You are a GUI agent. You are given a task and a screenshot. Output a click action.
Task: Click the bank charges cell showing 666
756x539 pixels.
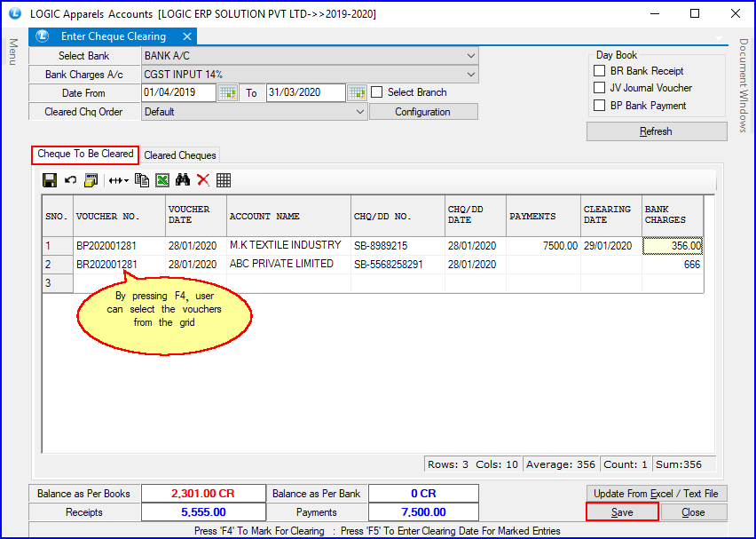[672, 265]
